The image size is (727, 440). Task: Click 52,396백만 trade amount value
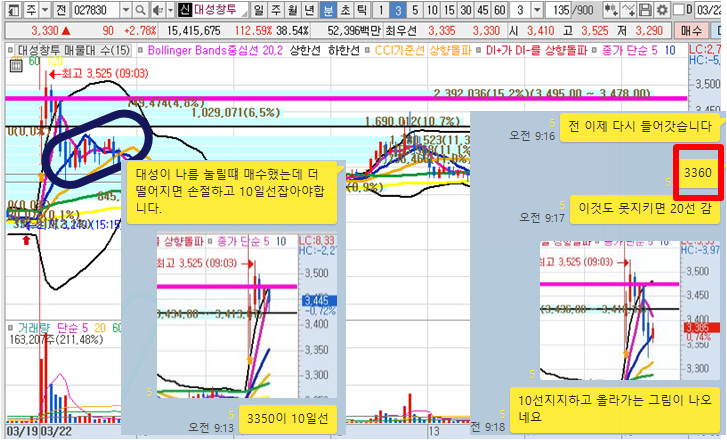click(x=354, y=31)
